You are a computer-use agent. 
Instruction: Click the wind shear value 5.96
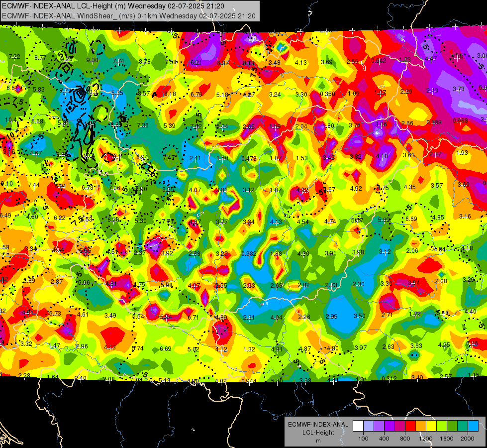tap(84, 283)
